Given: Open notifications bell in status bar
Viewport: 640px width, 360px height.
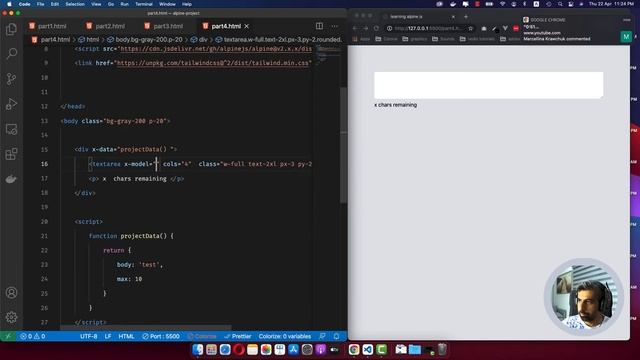Looking at the screenshot, I should coord(336,336).
